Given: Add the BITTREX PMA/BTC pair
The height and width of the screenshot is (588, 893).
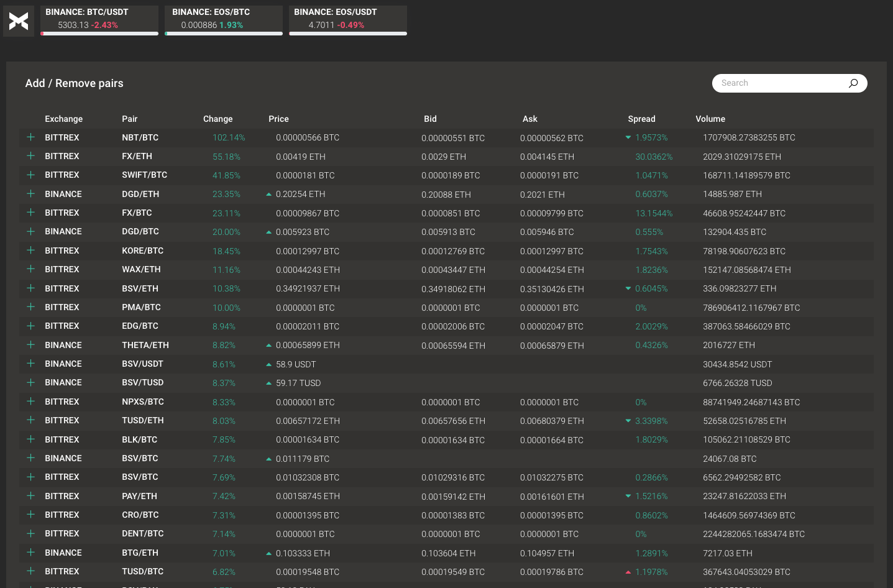Looking at the screenshot, I should [30, 307].
